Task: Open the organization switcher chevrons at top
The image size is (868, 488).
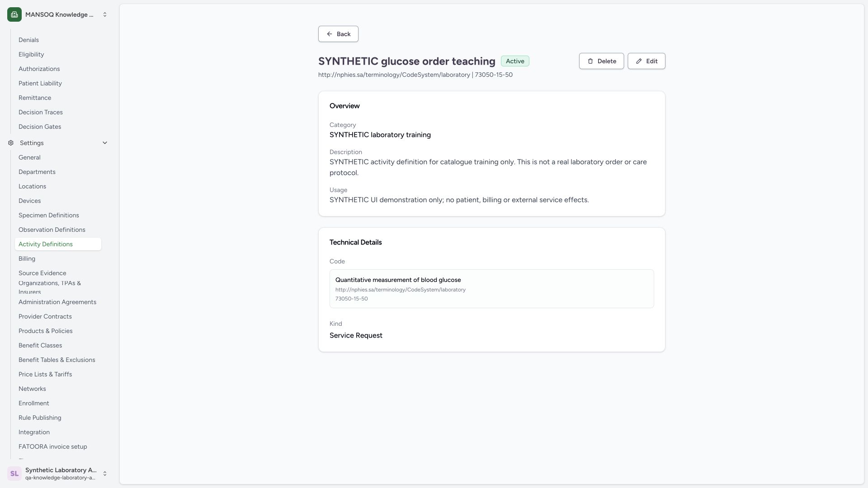Action: coord(105,14)
